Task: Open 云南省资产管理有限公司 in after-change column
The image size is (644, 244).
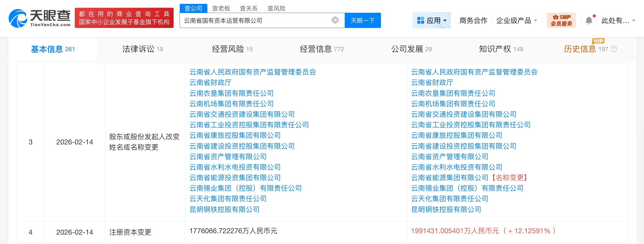Action: (450, 157)
